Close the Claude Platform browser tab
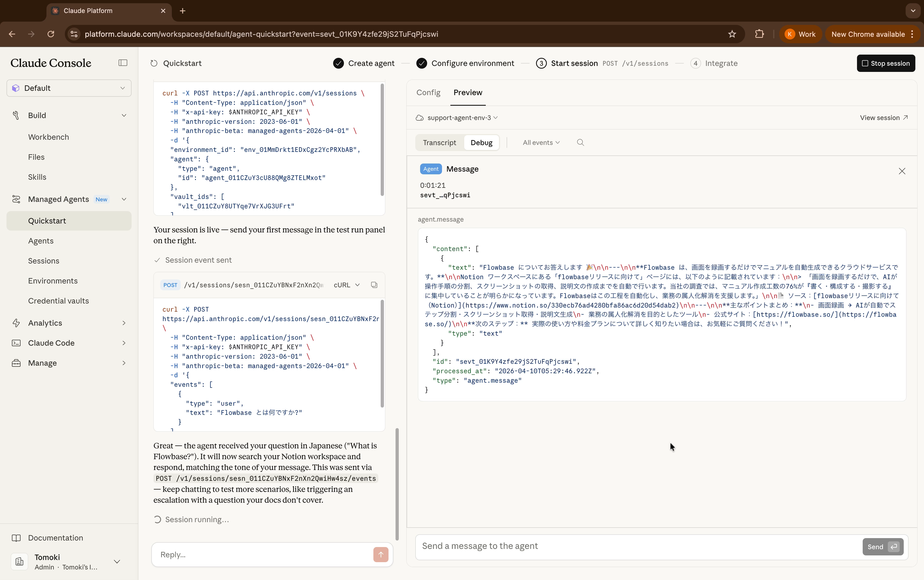 point(163,11)
